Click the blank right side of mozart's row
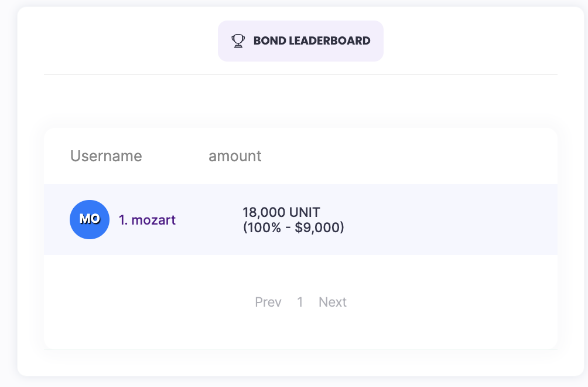588x387 pixels. [x=457, y=220]
